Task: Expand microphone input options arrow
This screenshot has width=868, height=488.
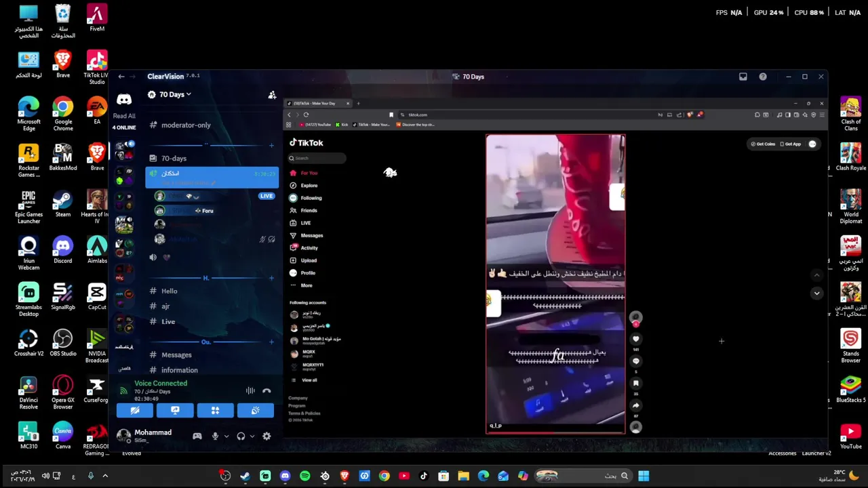Action: click(226, 436)
